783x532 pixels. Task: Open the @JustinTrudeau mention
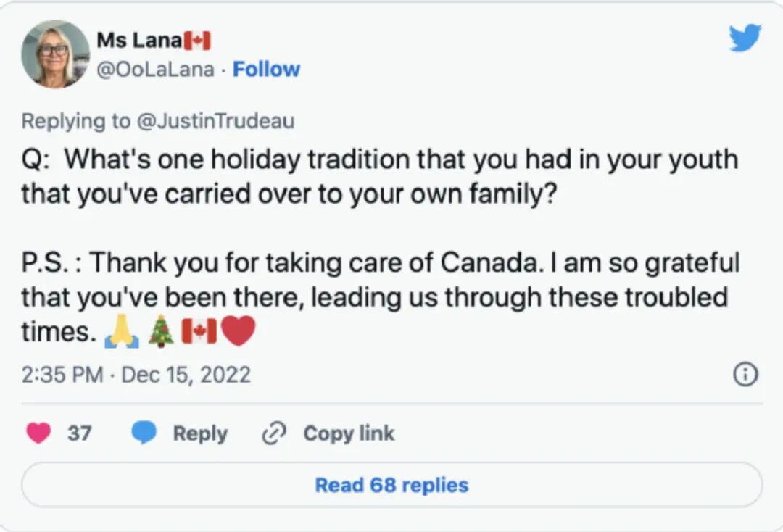pyautogui.click(x=215, y=121)
